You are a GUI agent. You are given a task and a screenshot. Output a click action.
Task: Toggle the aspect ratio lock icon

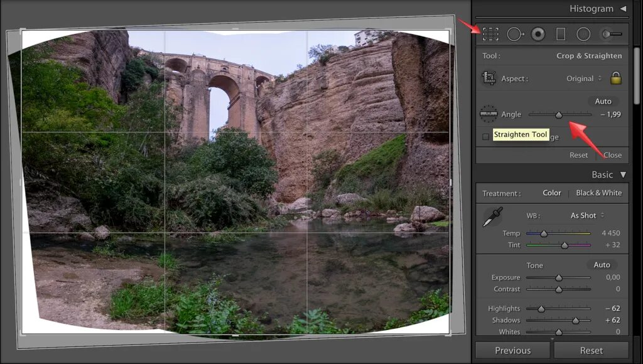615,78
